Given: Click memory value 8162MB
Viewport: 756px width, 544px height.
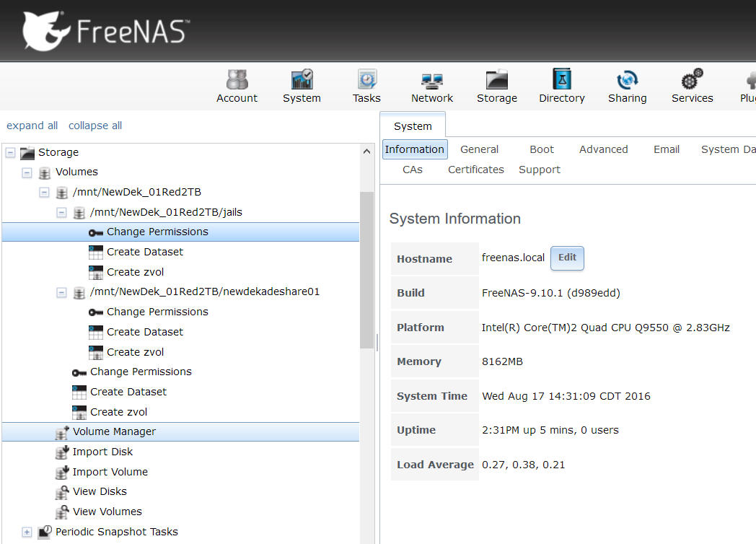Looking at the screenshot, I should point(502,361).
